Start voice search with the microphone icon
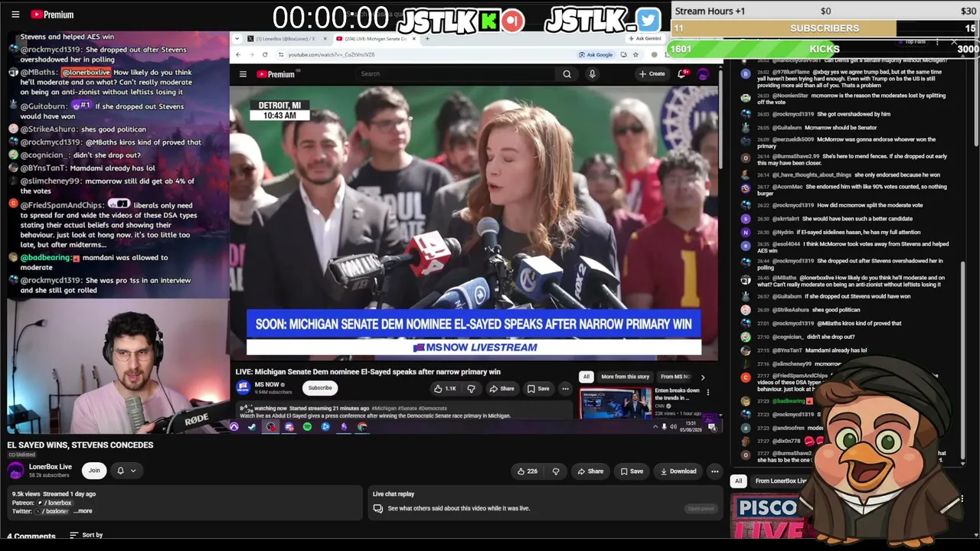The width and height of the screenshot is (980, 551). 592,74
